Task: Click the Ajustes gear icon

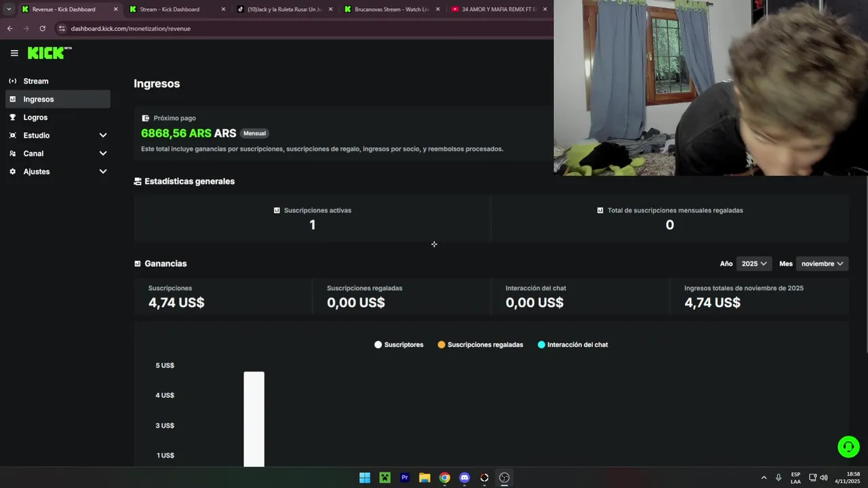Action: (12, 171)
